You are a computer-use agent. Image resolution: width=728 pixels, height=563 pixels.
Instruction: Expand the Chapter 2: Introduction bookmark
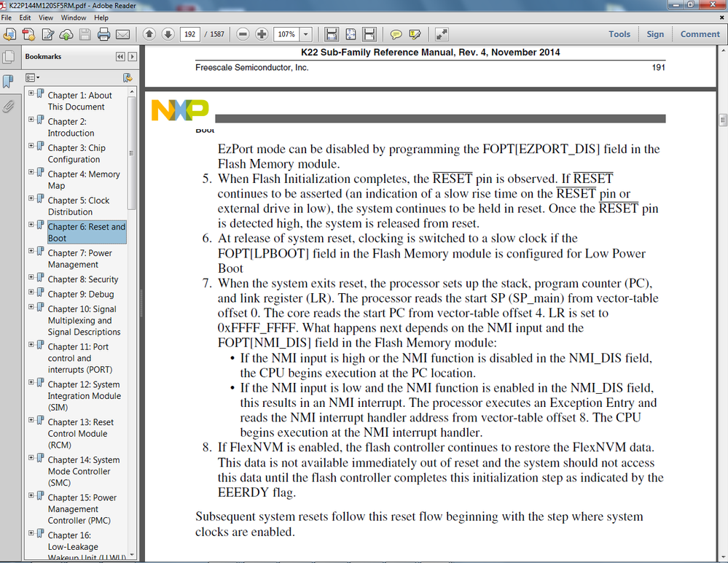(31, 120)
